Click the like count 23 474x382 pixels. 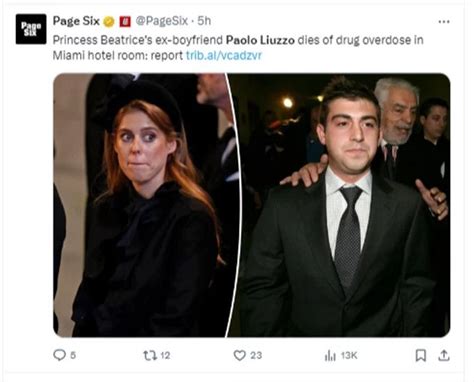256,355
